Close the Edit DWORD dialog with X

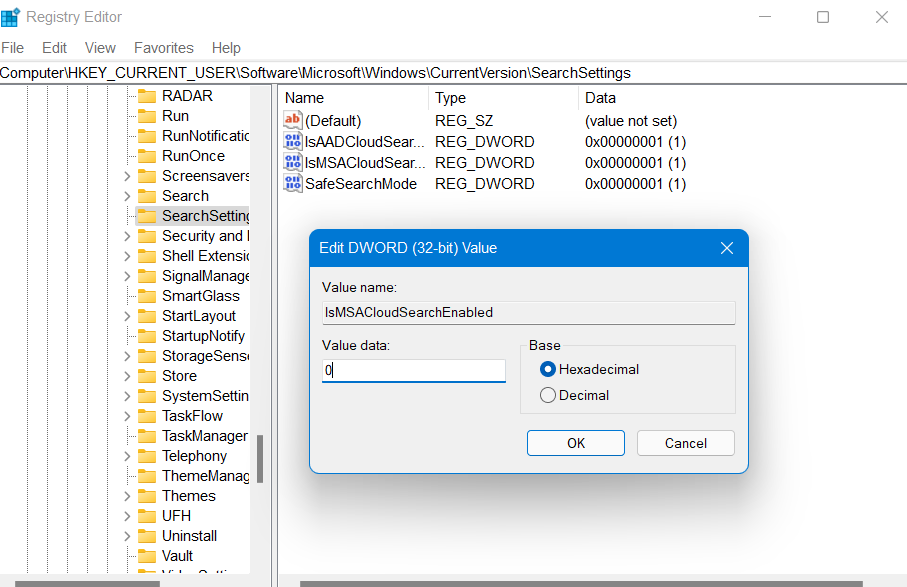[x=727, y=248]
